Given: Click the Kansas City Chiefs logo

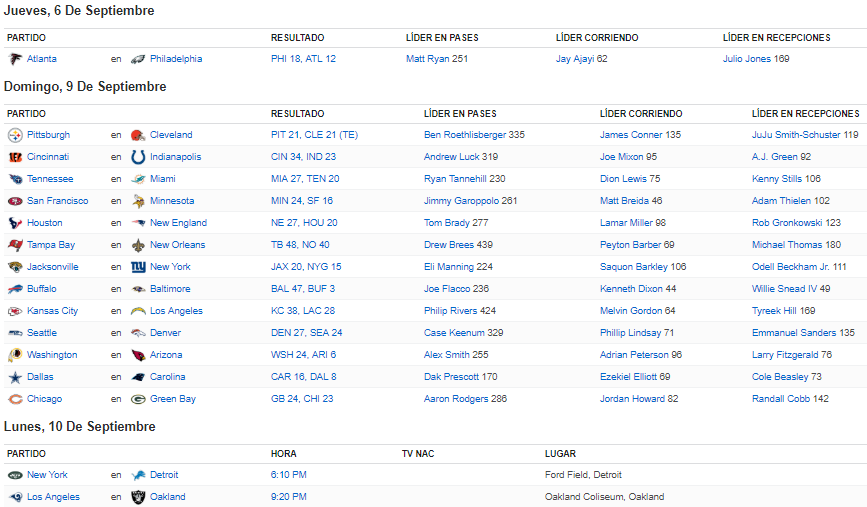Looking at the screenshot, I should pyautogui.click(x=15, y=311).
